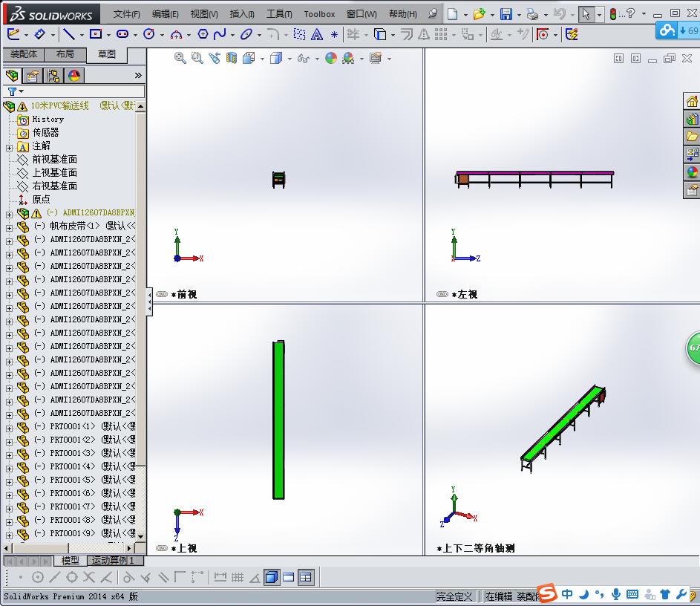Select the Circle sketch tool

[x=149, y=34]
